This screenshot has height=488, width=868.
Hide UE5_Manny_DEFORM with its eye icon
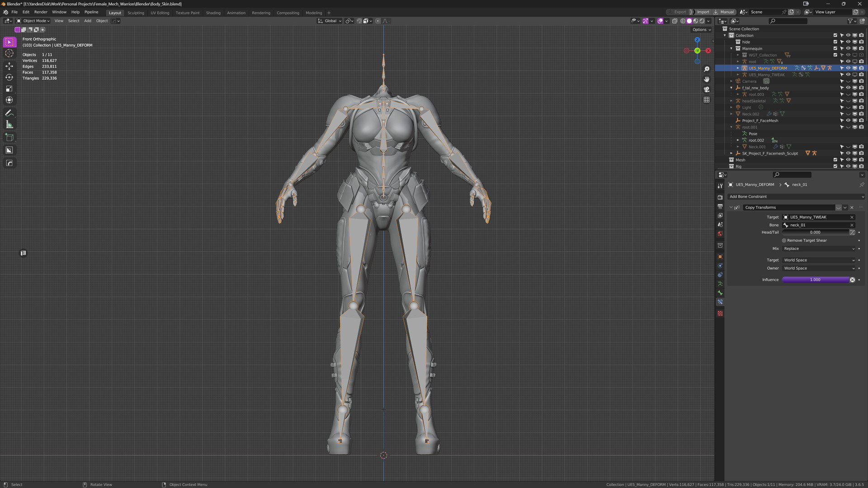click(848, 68)
